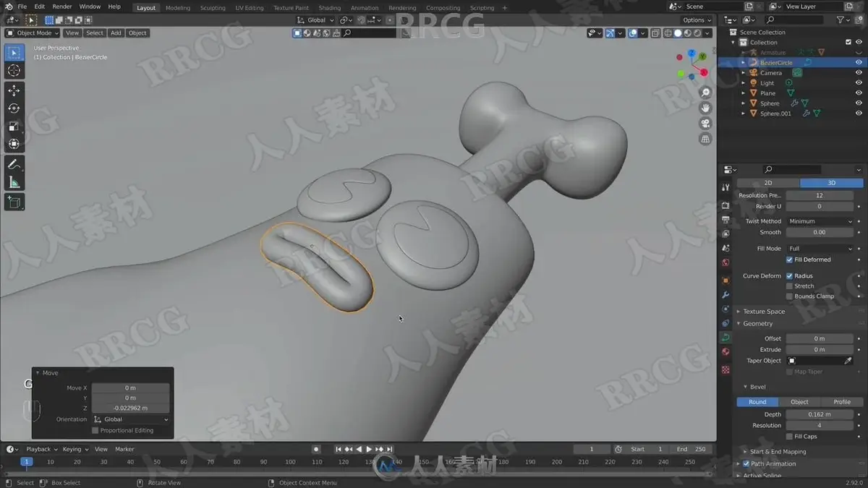Collapse the Geometry panel

click(758, 324)
